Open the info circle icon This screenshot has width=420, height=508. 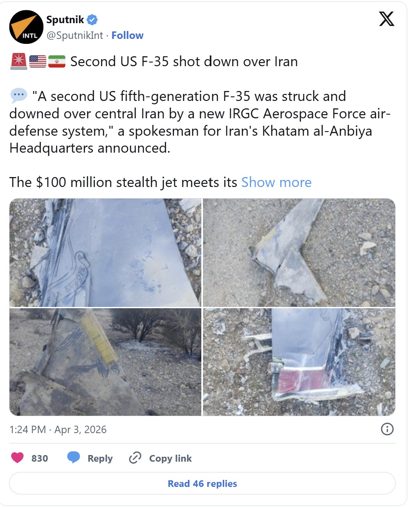click(x=387, y=429)
